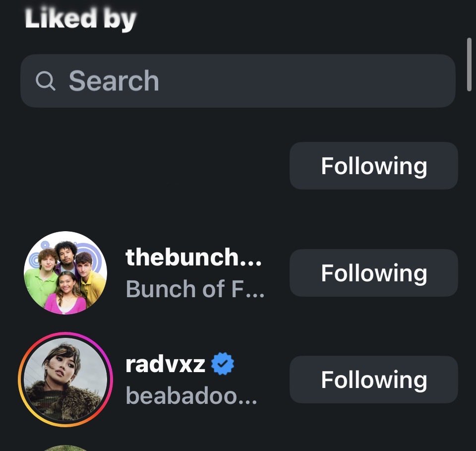Click the vertical scrollbar thumb on the right
Screen dimensions: 476x451
point(469,64)
